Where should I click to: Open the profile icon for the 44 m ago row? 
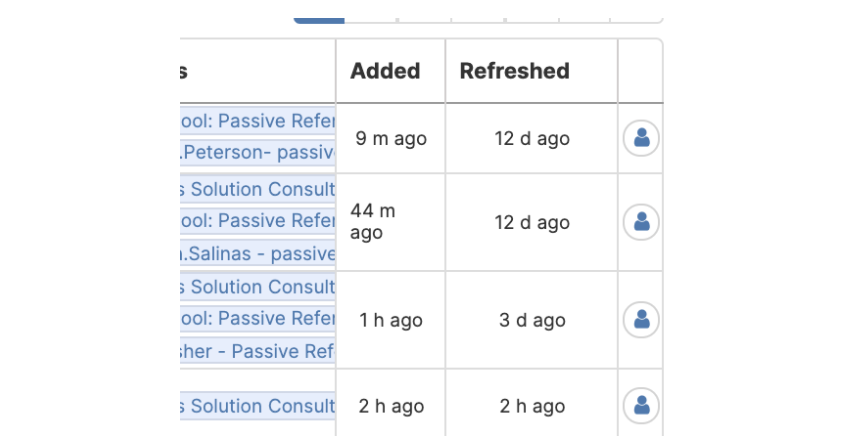(641, 222)
